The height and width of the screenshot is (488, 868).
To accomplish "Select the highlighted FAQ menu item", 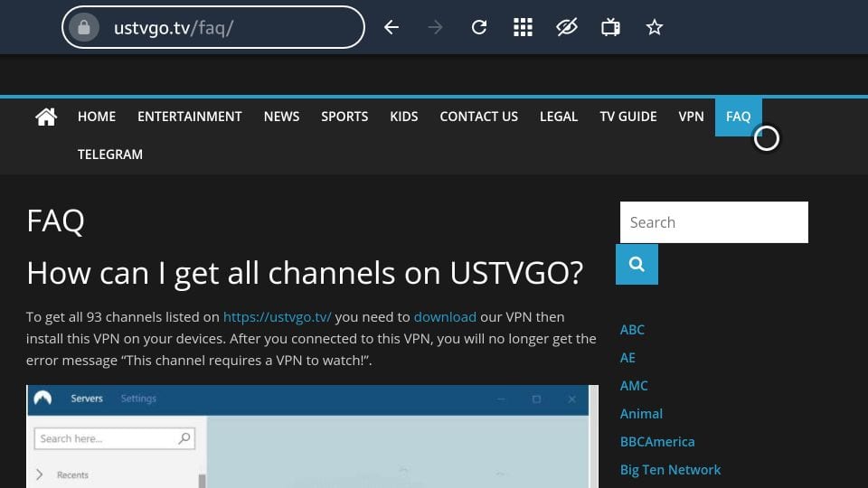I will [x=739, y=117].
